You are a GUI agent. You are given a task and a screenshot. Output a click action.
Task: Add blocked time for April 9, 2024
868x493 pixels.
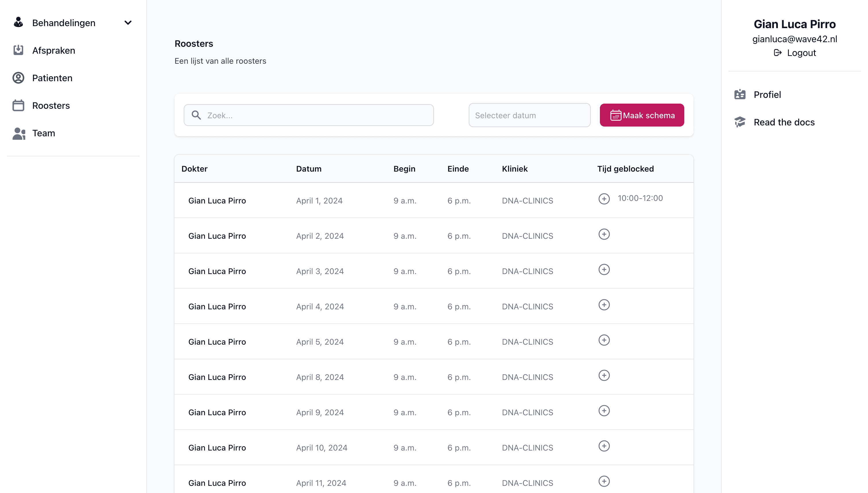[x=604, y=411]
